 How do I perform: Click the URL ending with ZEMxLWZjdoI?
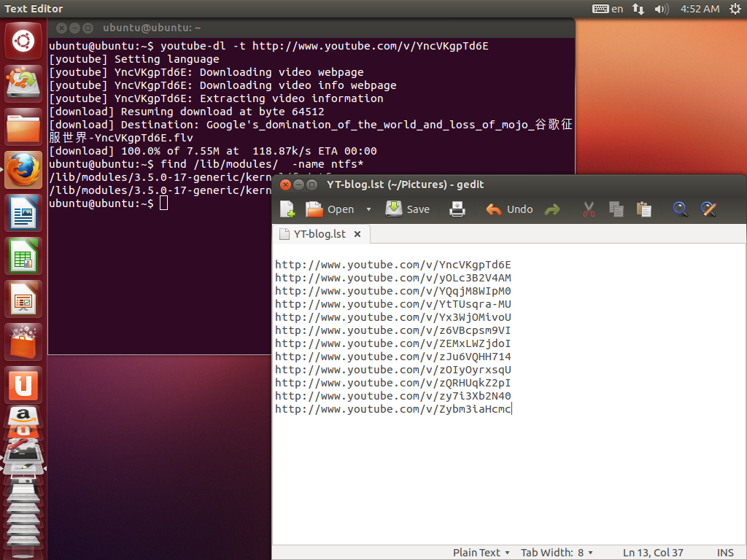[x=393, y=343]
